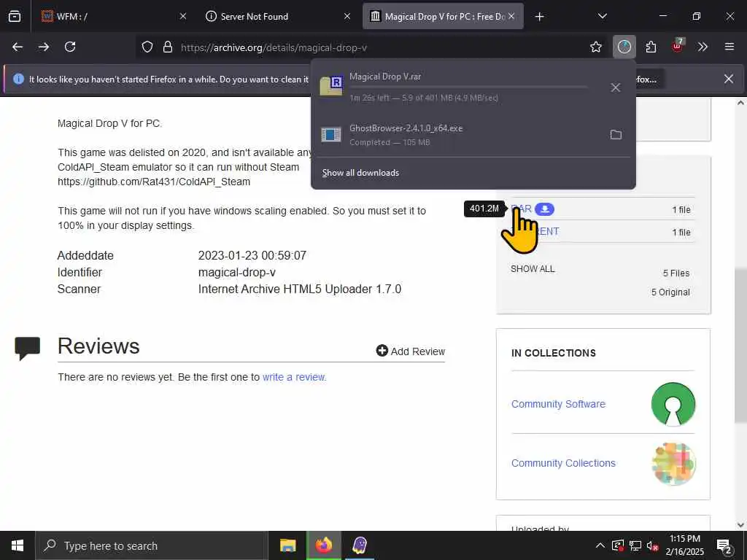The height and width of the screenshot is (560, 747).
Task: Click the Community Software green logo
Action: pos(673,404)
